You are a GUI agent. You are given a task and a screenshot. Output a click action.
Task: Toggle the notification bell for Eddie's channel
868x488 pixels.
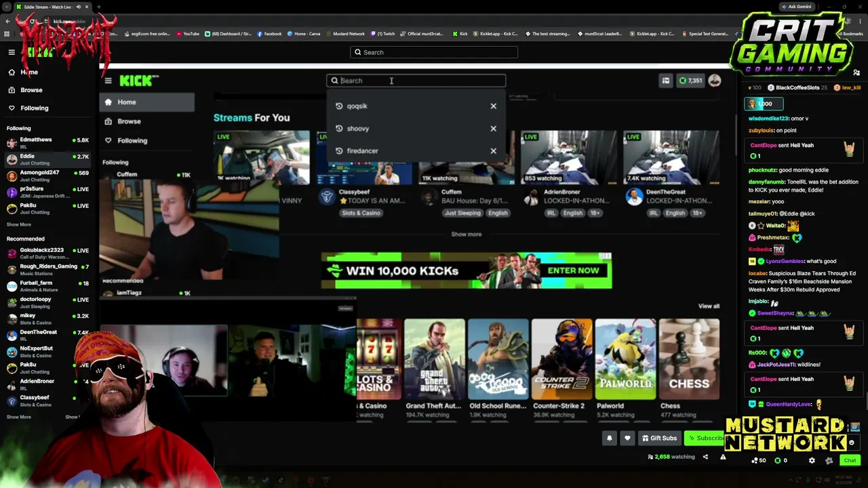click(609, 438)
